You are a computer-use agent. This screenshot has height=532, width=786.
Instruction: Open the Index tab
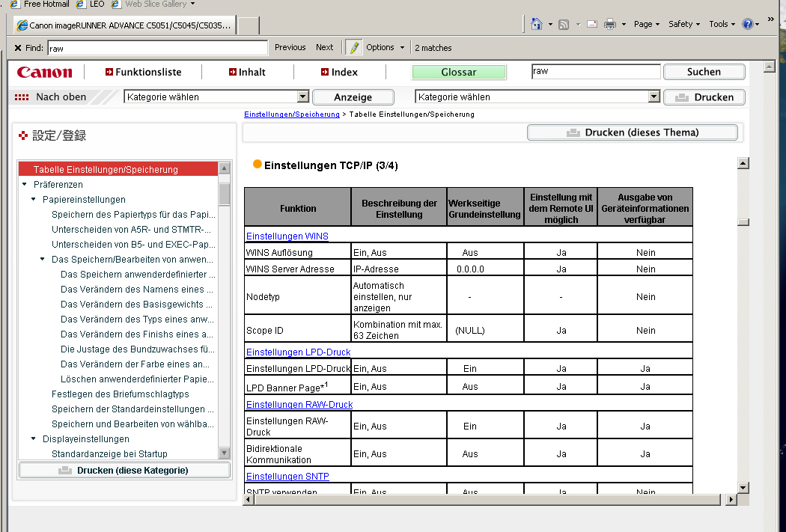coord(339,72)
